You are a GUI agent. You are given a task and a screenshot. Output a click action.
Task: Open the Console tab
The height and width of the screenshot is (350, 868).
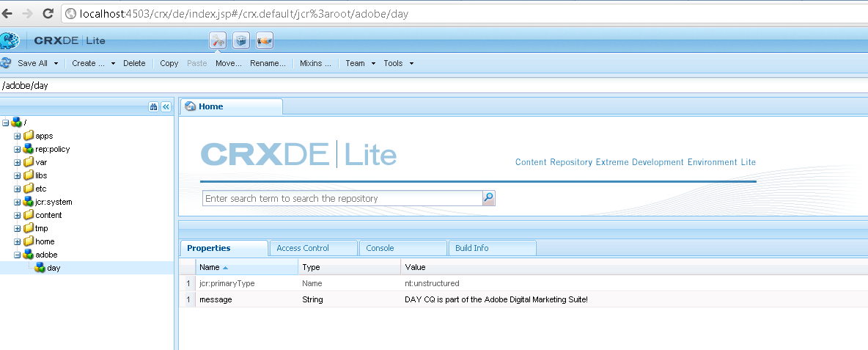(x=403, y=248)
